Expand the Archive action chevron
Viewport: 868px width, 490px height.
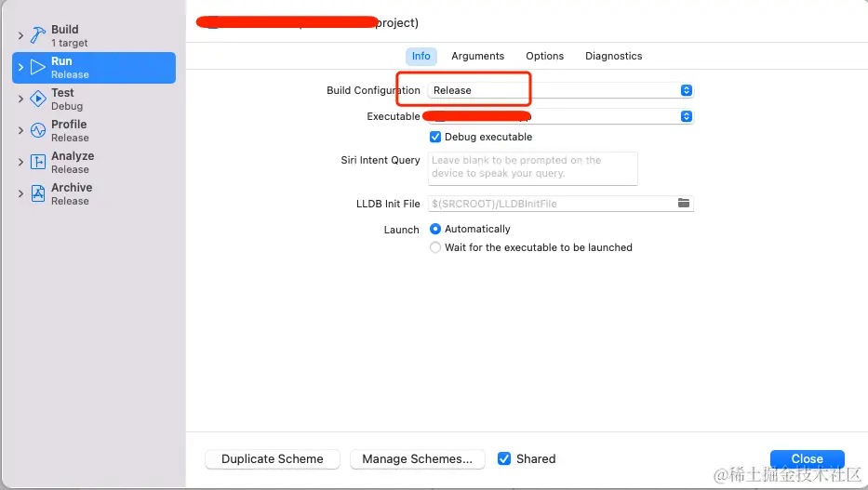pos(20,193)
